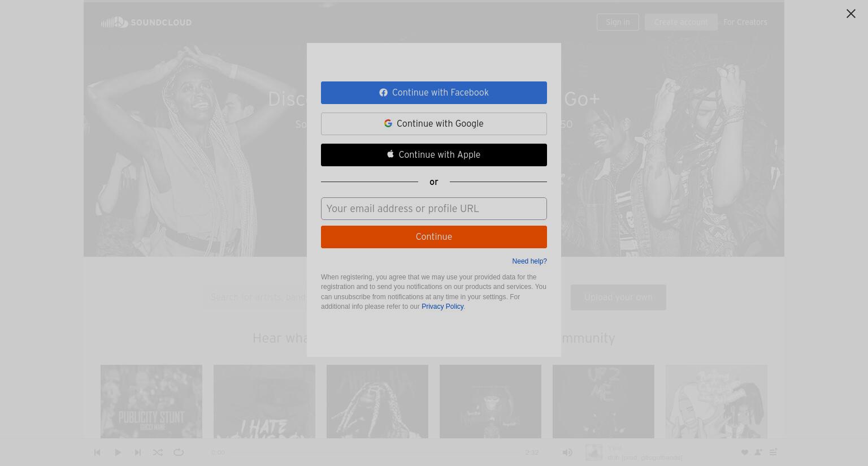Toggle repeat in the player bar
868x466 pixels.
coord(179,452)
